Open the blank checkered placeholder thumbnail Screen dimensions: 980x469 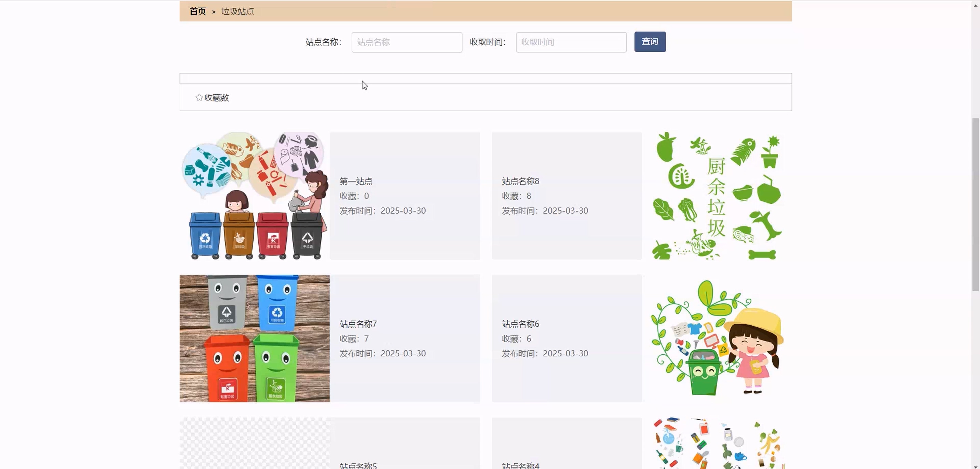point(255,443)
